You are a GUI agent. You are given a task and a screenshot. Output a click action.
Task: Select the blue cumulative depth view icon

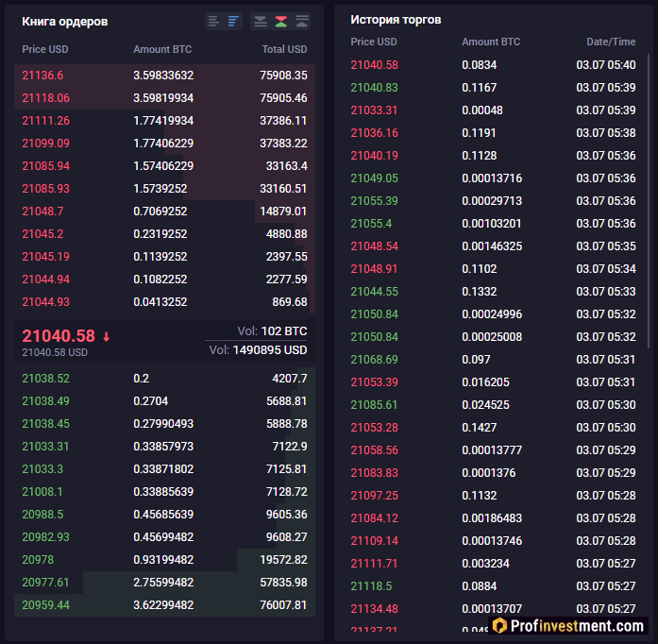(233, 21)
